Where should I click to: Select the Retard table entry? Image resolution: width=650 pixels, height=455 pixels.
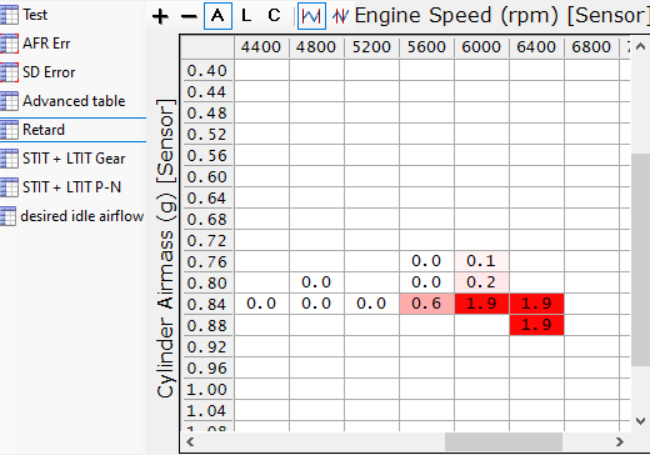click(x=44, y=130)
